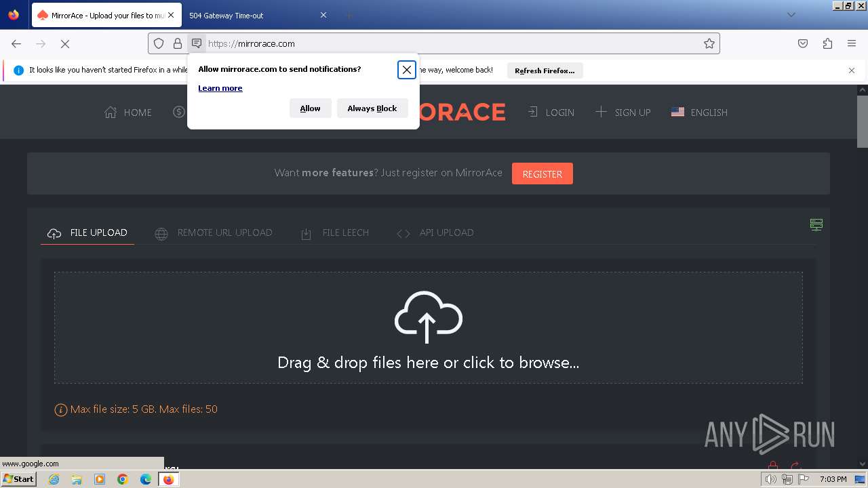Expand the list all tabs dropdown
868x488 pixels.
point(791,15)
